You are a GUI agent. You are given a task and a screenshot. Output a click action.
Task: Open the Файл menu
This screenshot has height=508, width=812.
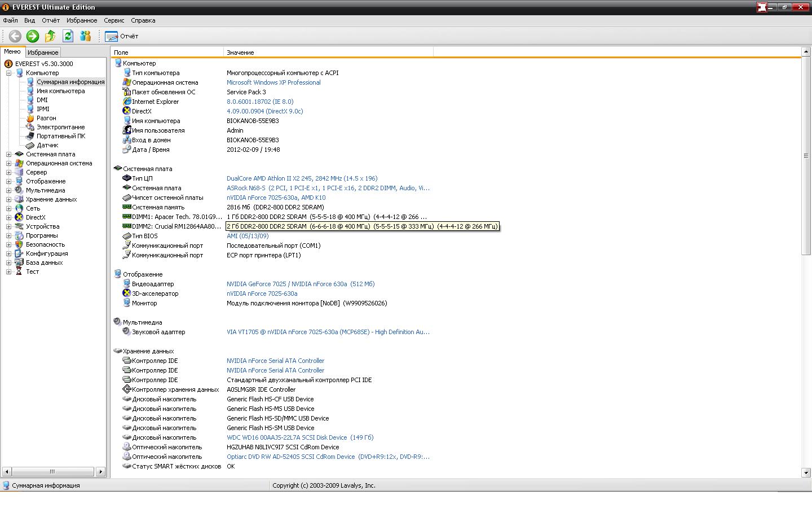[x=10, y=20]
